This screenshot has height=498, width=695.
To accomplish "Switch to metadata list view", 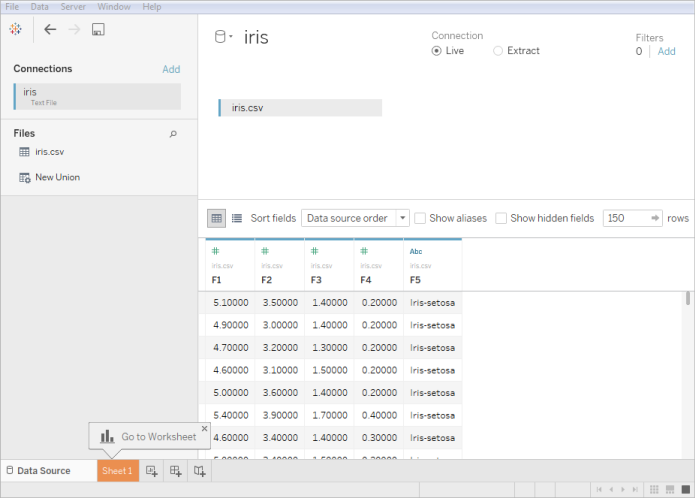I will (237, 218).
